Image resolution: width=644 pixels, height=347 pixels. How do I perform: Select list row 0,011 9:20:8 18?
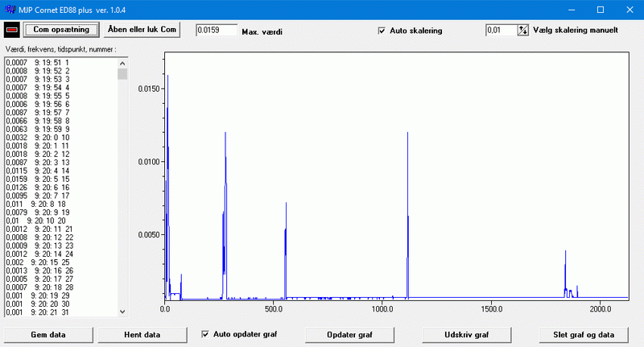click(x=61, y=204)
